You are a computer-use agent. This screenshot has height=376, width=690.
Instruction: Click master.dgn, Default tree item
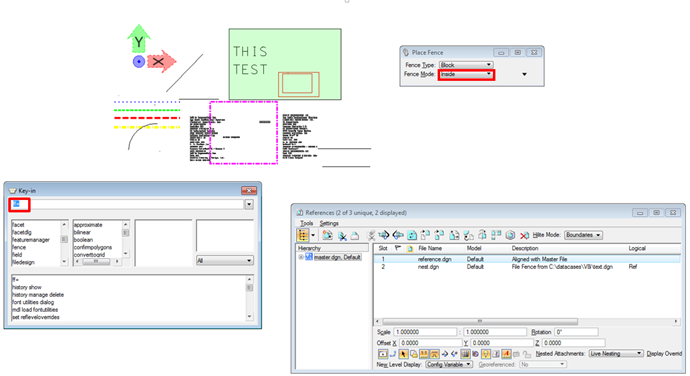[337, 257]
